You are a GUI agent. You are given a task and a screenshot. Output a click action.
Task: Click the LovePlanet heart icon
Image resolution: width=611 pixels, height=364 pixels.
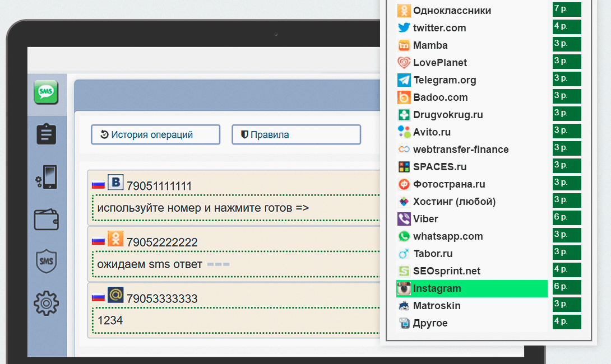404,62
